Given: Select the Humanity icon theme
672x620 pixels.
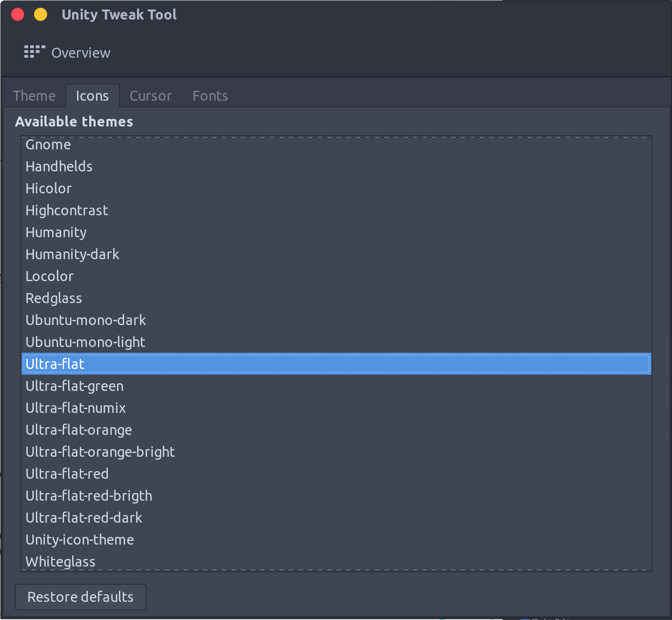Looking at the screenshot, I should coord(336,232).
